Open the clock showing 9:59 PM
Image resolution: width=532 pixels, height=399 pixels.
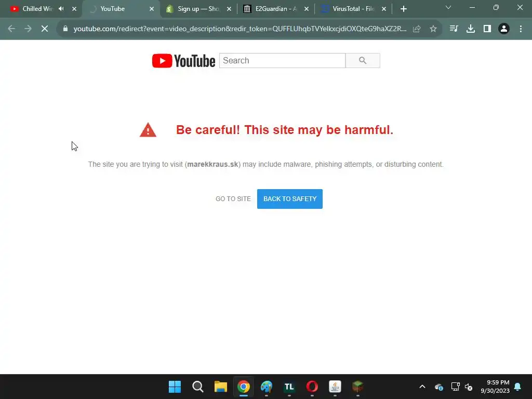495,387
